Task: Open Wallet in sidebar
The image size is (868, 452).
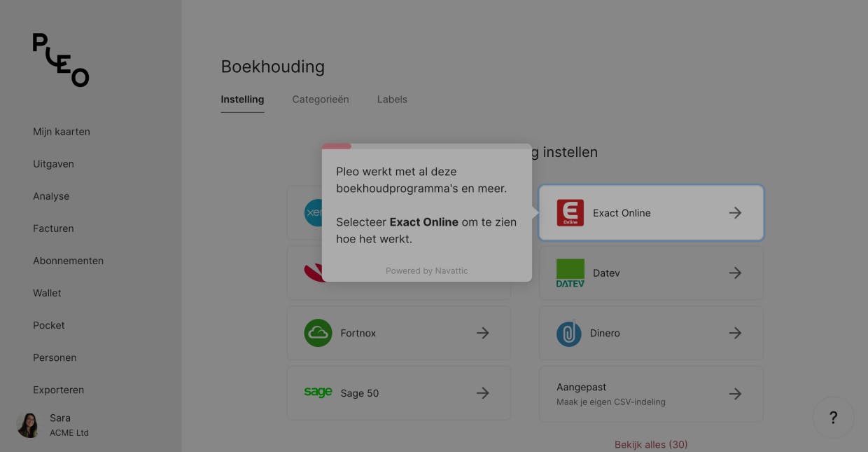Action: point(47,293)
